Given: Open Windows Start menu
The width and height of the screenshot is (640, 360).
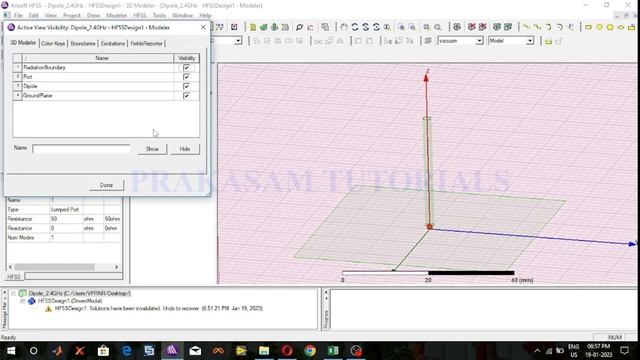Looking at the screenshot, I should 11,351.
